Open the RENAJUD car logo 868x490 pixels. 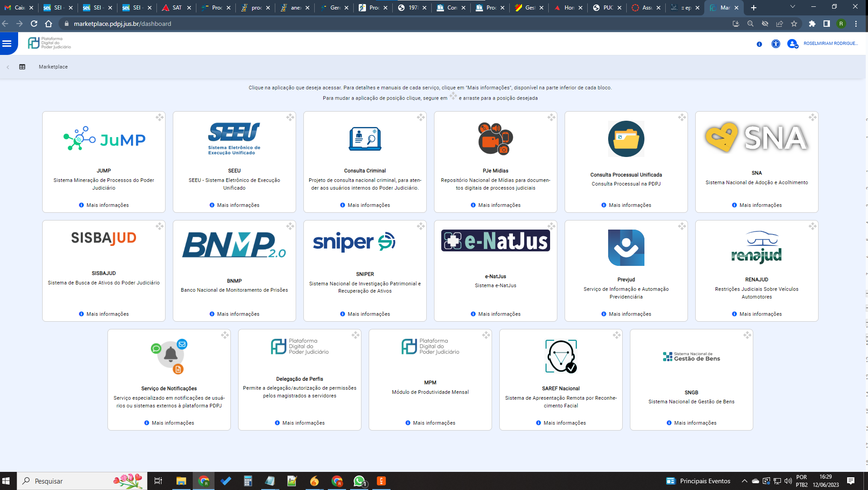tap(756, 247)
